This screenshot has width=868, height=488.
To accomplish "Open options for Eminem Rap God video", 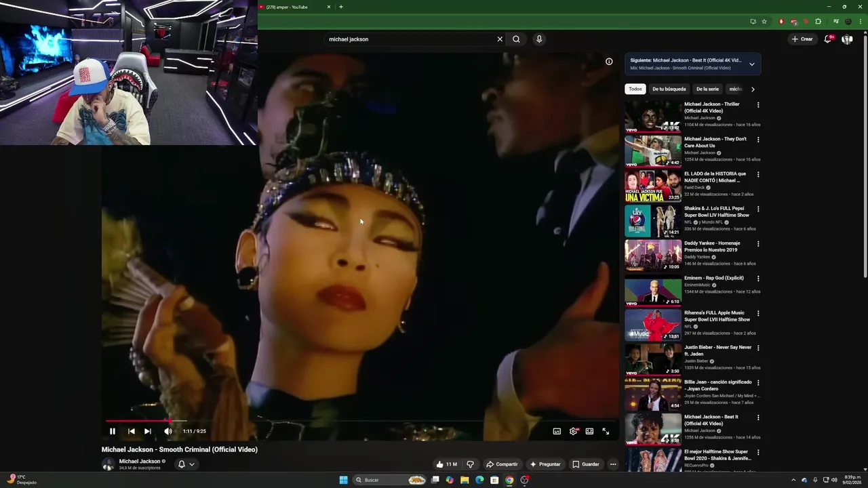I will pos(758,279).
